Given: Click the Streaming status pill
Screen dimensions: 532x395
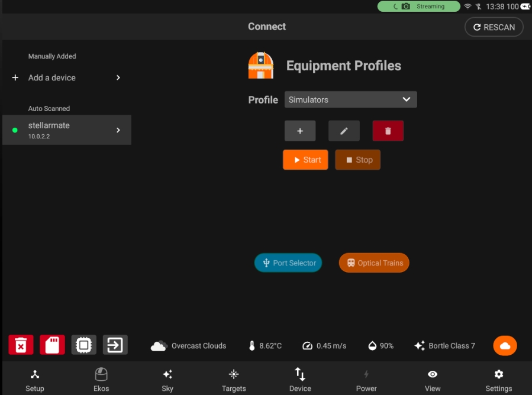Looking at the screenshot, I should click(x=419, y=7).
